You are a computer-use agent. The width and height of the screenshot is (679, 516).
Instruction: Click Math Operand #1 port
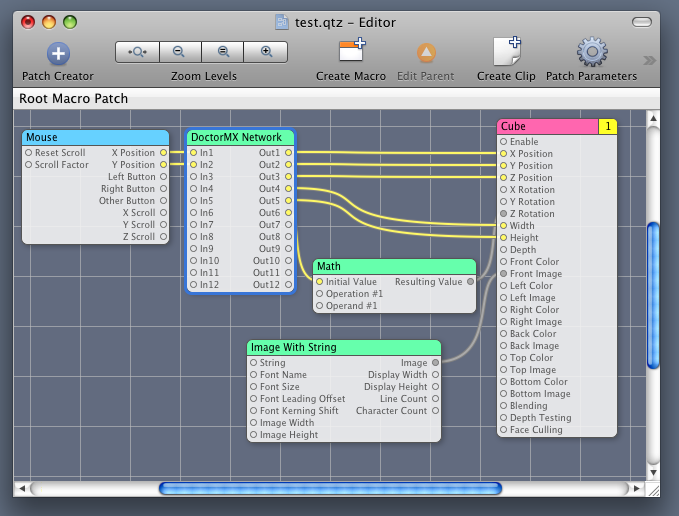(320, 306)
